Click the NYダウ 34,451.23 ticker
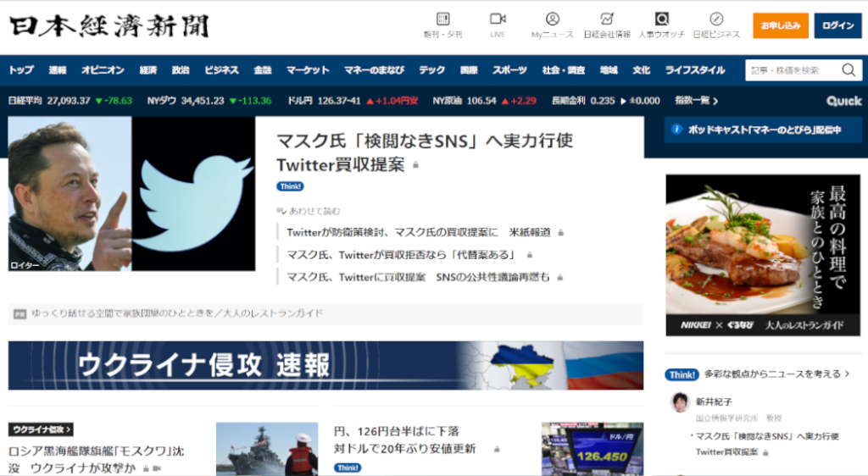868x476 pixels. point(209,101)
